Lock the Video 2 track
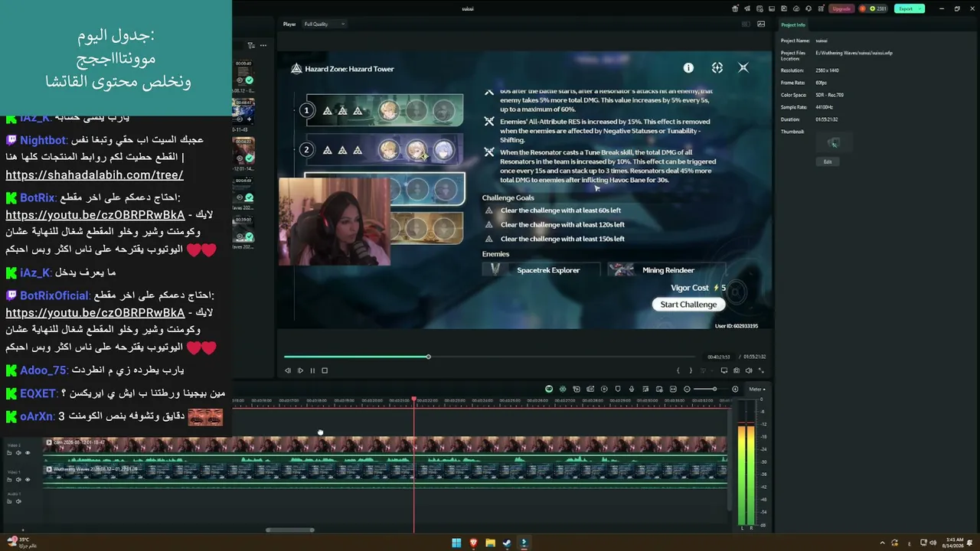Image resolution: width=980 pixels, height=551 pixels. coord(9,453)
